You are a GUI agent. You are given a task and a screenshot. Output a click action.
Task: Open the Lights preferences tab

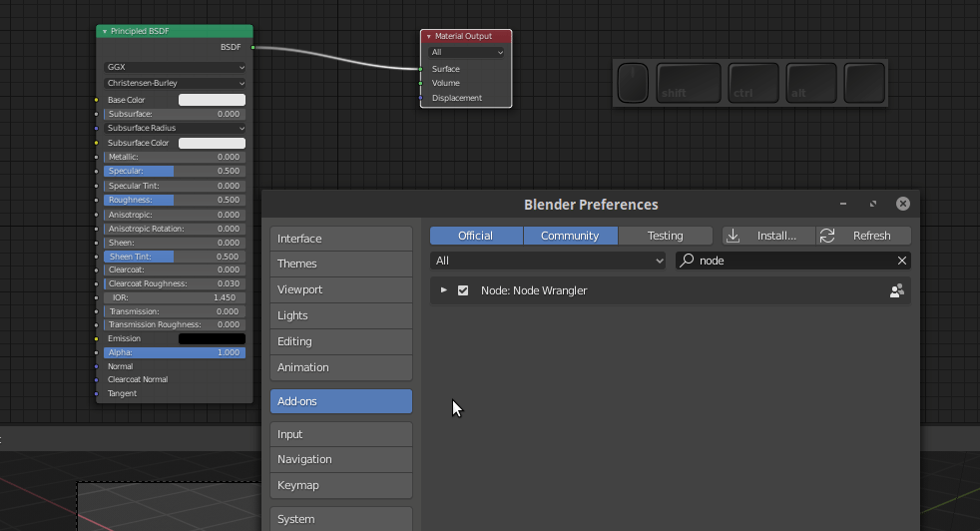[341, 315]
